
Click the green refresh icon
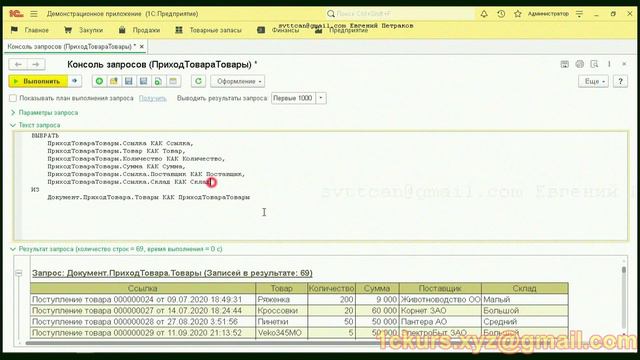pyautogui.click(x=198, y=81)
